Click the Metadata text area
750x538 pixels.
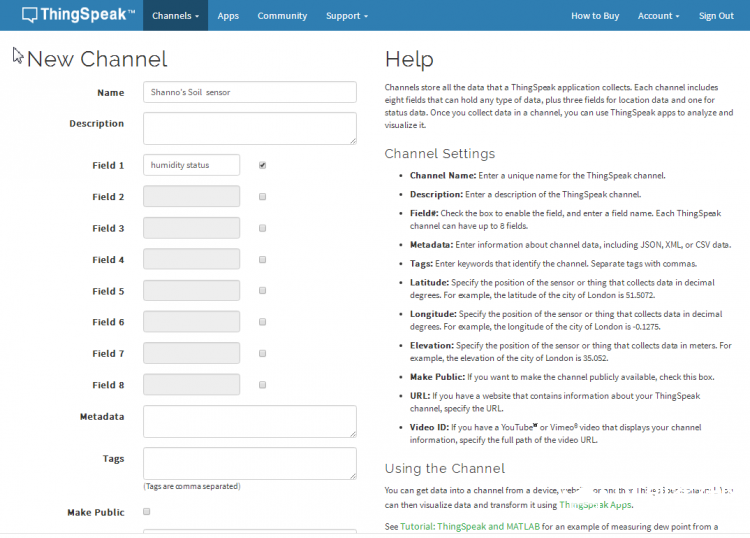250,421
